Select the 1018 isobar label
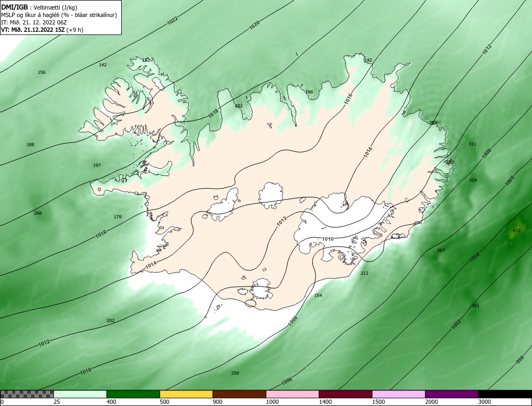532x406 pixels. 213,113
